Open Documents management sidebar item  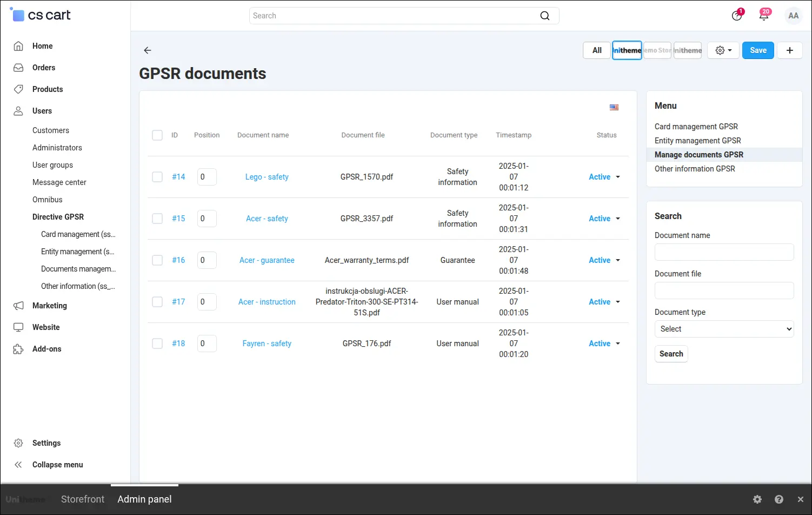pos(78,269)
